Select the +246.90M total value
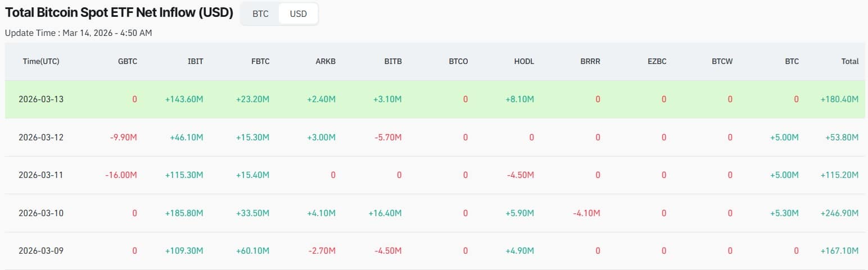This screenshot has width=868, height=270. point(839,213)
